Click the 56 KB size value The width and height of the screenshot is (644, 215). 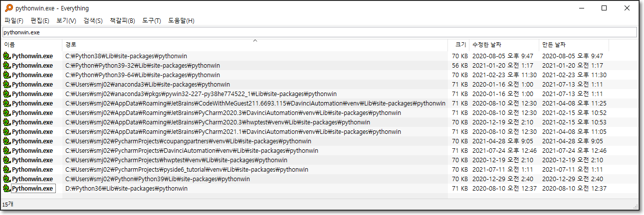point(459,66)
